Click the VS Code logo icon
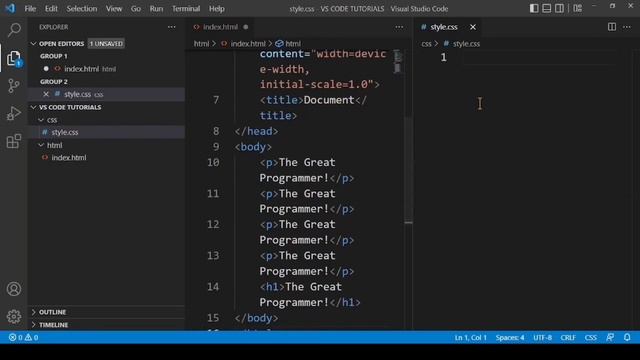The image size is (640, 360). (10, 8)
